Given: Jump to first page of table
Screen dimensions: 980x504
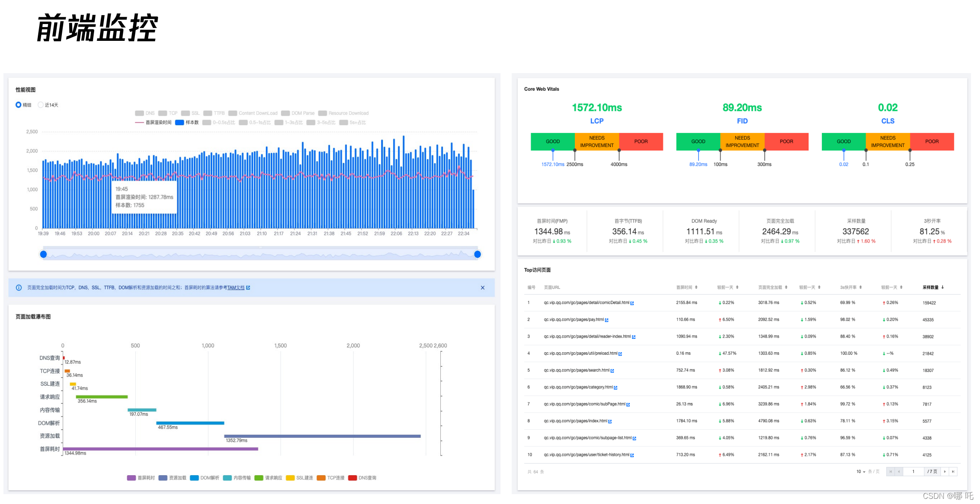Looking at the screenshot, I should [891, 472].
